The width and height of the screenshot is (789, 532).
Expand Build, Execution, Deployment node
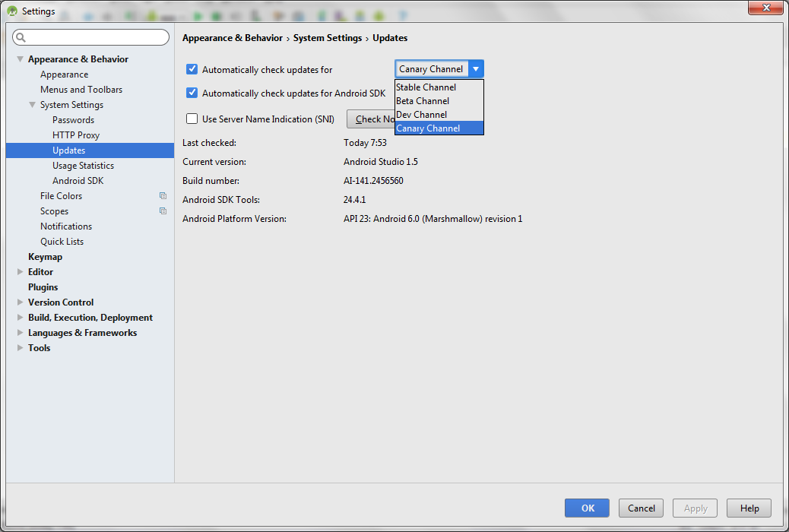20,317
